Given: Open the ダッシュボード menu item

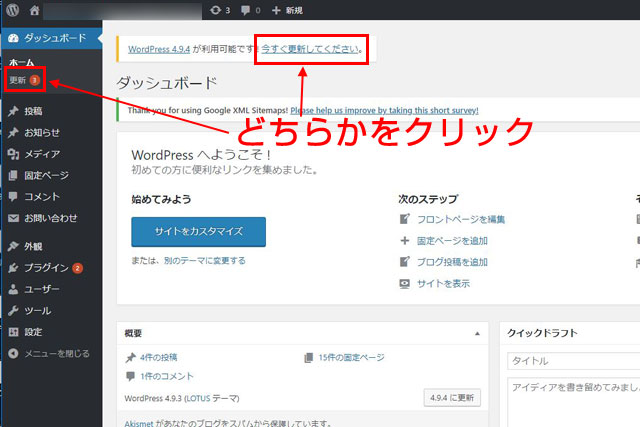Looking at the screenshot, I should 52,38.
